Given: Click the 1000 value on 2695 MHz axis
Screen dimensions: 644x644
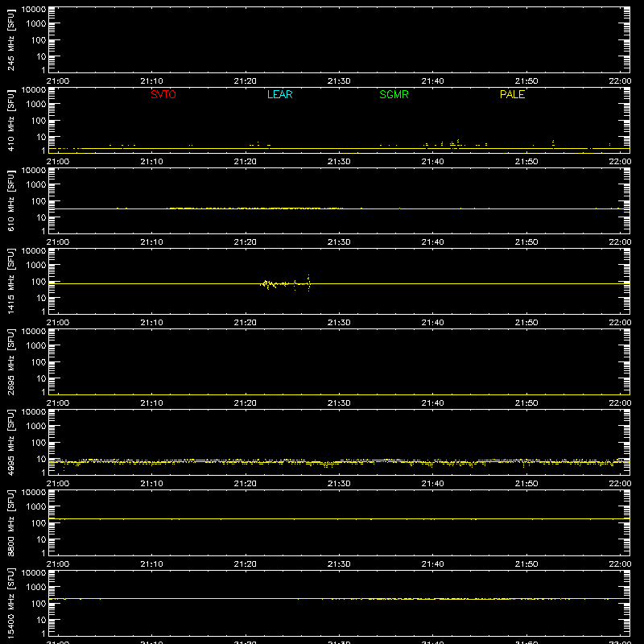Looking at the screenshot, I should [x=36, y=346].
